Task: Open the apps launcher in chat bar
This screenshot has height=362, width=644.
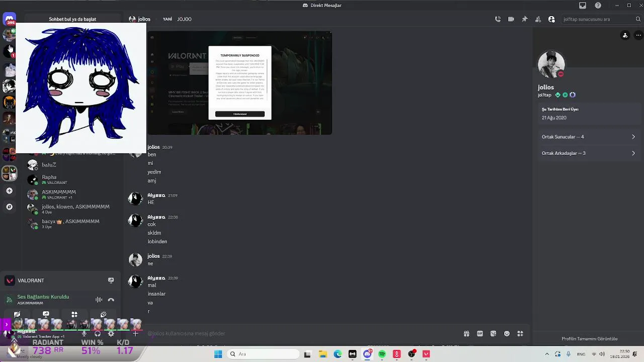Action: tap(520, 333)
